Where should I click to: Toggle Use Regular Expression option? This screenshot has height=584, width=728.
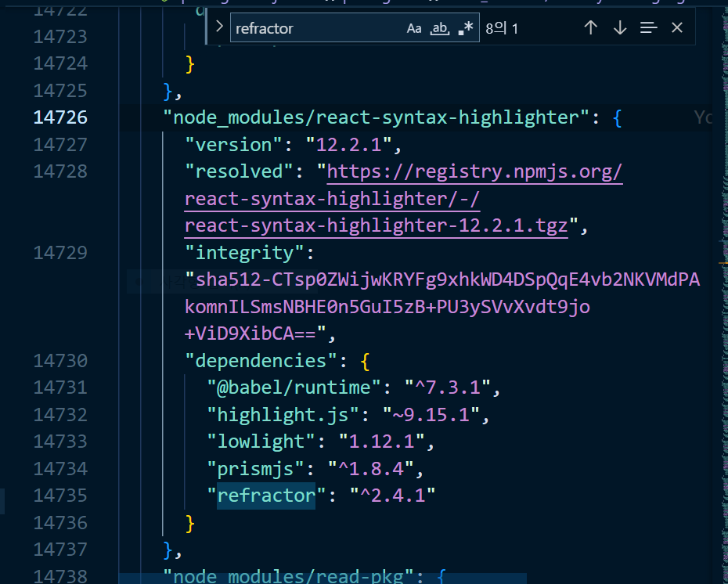(466, 28)
